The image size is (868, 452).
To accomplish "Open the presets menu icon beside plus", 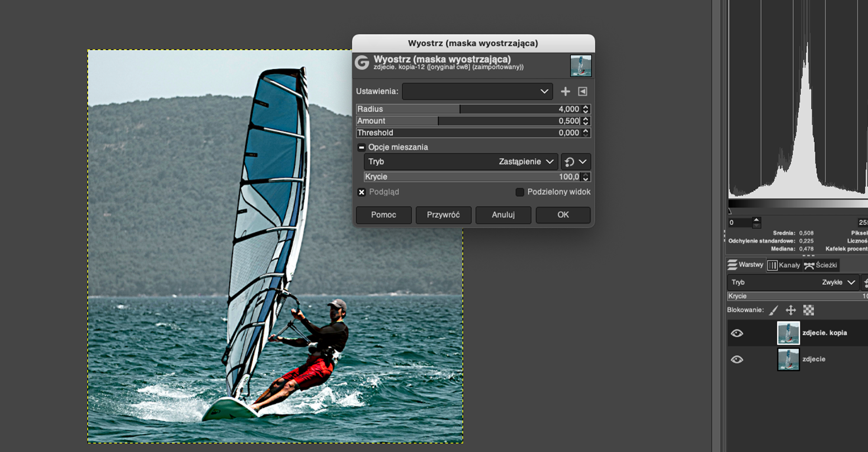I will 583,91.
